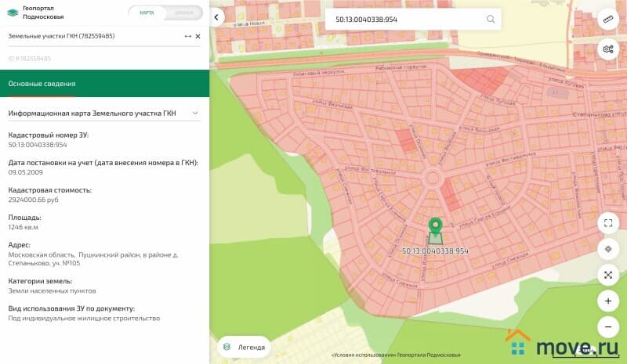Open the ruler measurement tool
The height and width of the screenshot is (364, 627).
[x=608, y=18]
